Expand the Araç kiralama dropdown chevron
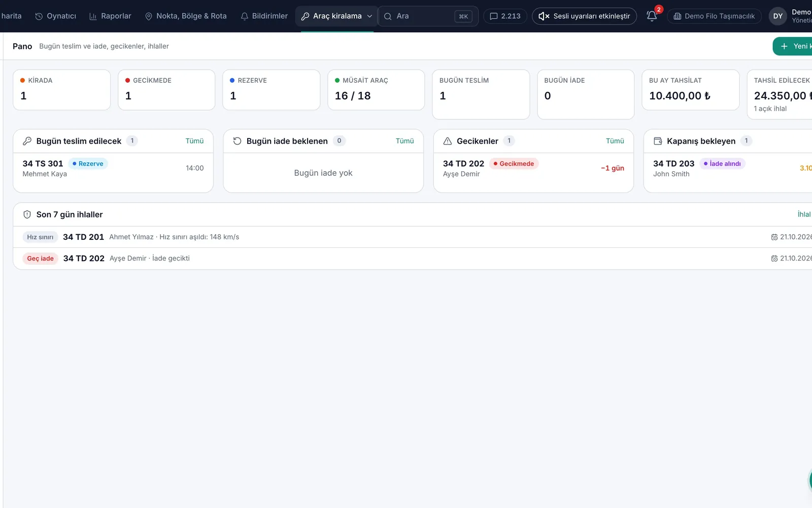The height and width of the screenshot is (508, 812). (369, 16)
